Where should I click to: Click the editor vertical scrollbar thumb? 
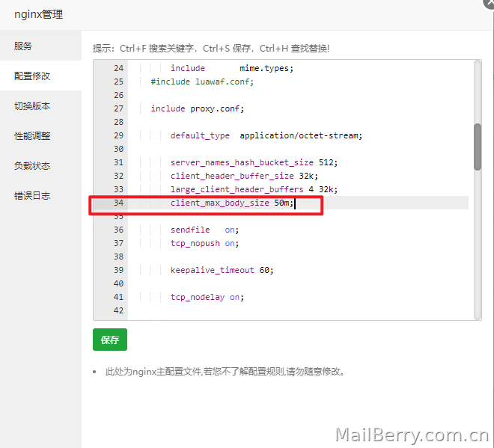pyautogui.click(x=478, y=147)
